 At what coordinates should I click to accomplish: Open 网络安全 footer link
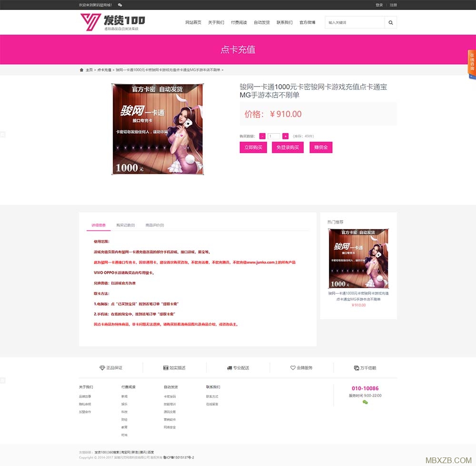pyautogui.click(x=170, y=427)
